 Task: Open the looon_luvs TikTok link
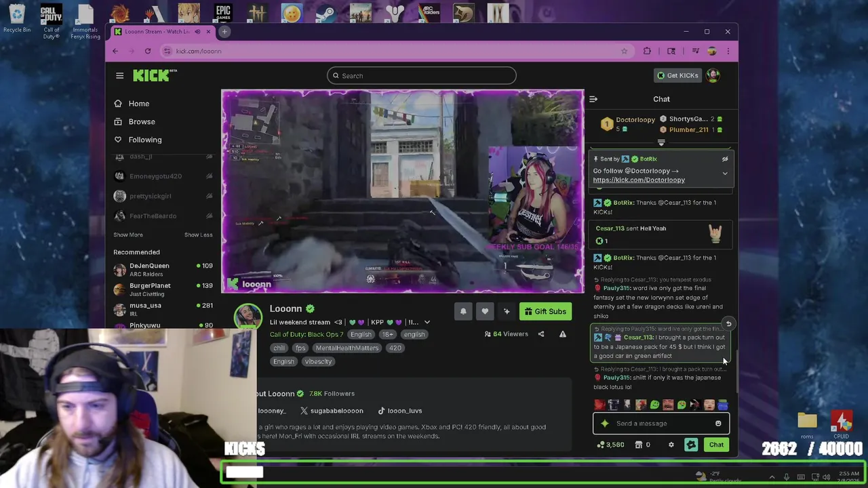point(399,411)
